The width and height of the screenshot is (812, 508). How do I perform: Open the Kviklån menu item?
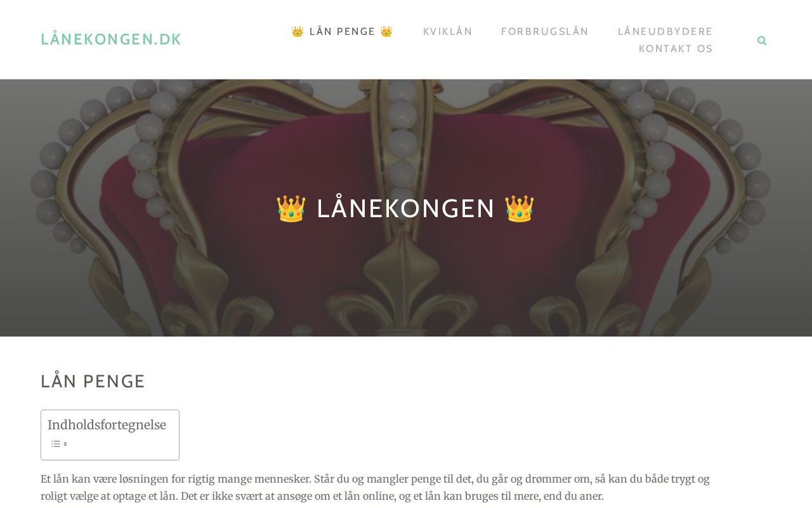point(448,32)
